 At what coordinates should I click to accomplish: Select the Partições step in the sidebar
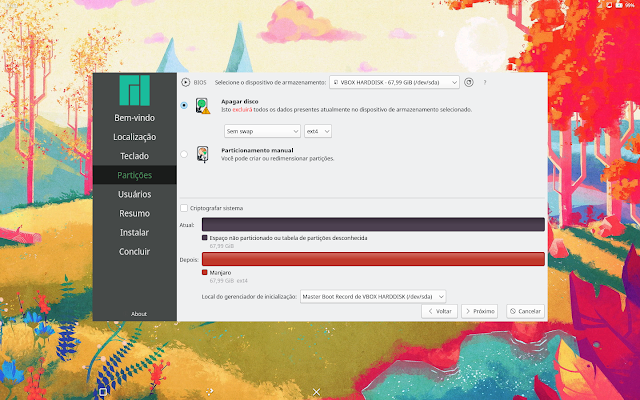[x=135, y=175]
